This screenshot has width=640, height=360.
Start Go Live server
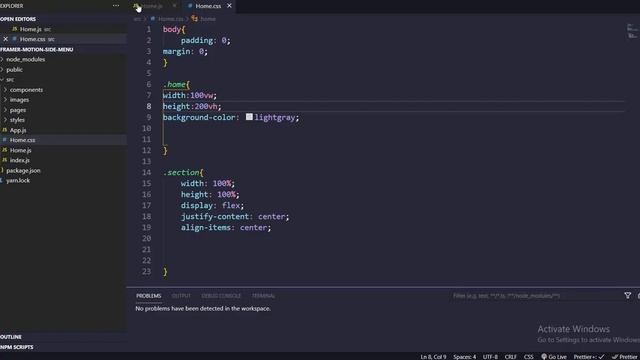tap(554, 357)
